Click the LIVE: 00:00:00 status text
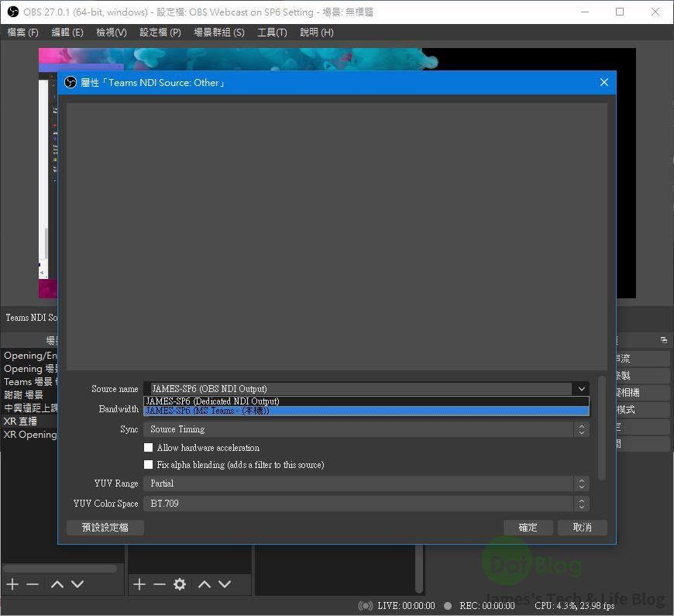Image resolution: width=674 pixels, height=616 pixels. tap(406, 606)
